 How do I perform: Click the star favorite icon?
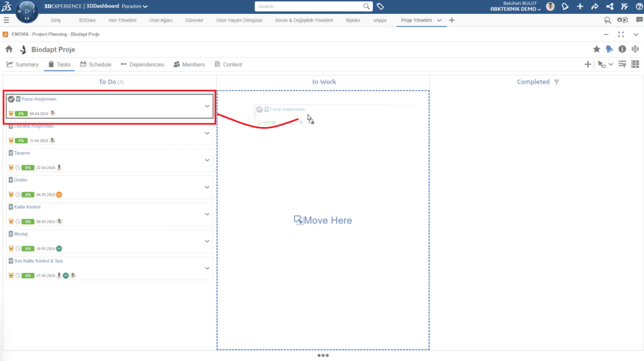pyautogui.click(x=596, y=49)
